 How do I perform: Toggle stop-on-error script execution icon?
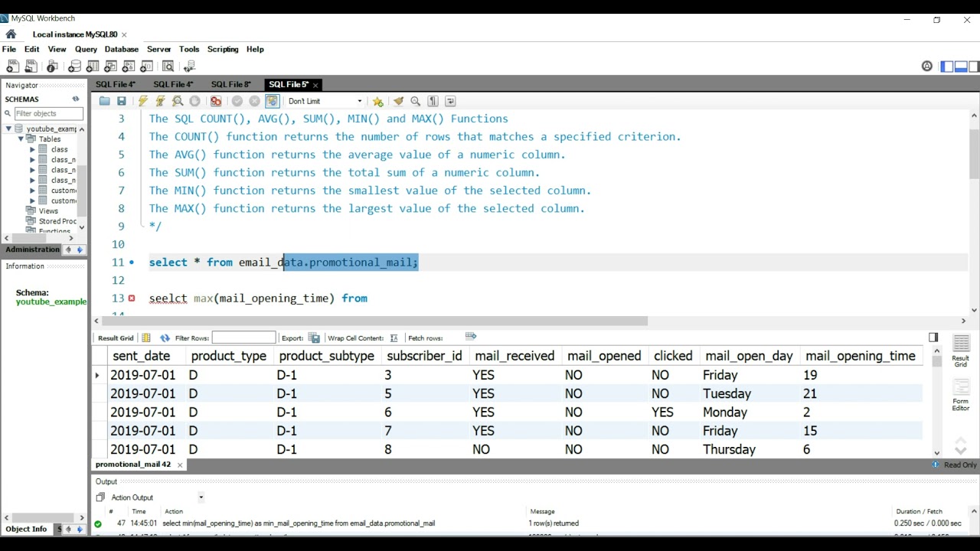[216, 101]
